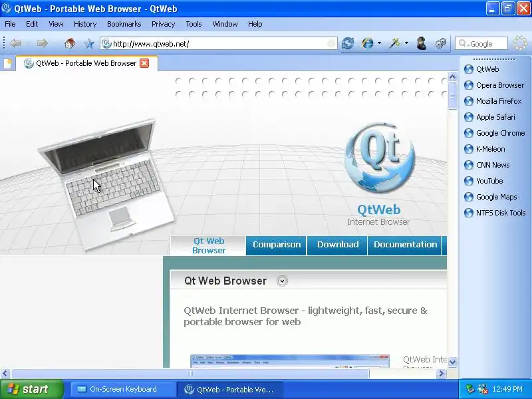Viewport: 532px width, 399px height.
Task: Click the site icon in address bar
Action: tap(106, 43)
